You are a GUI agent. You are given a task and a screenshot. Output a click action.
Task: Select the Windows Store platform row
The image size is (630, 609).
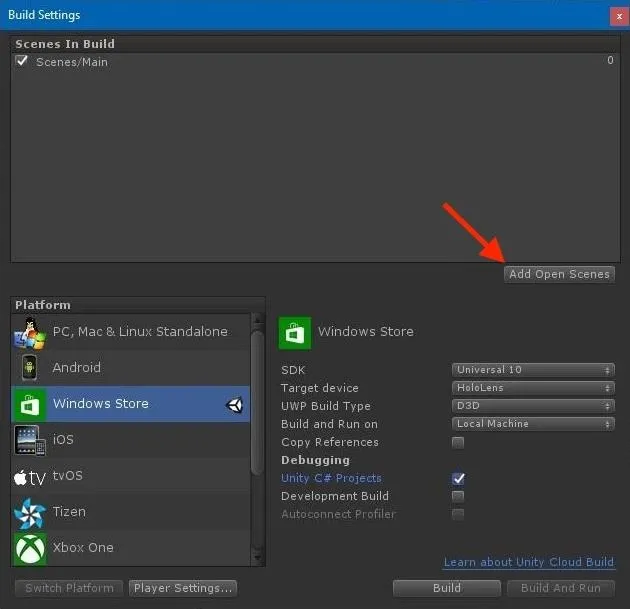131,404
